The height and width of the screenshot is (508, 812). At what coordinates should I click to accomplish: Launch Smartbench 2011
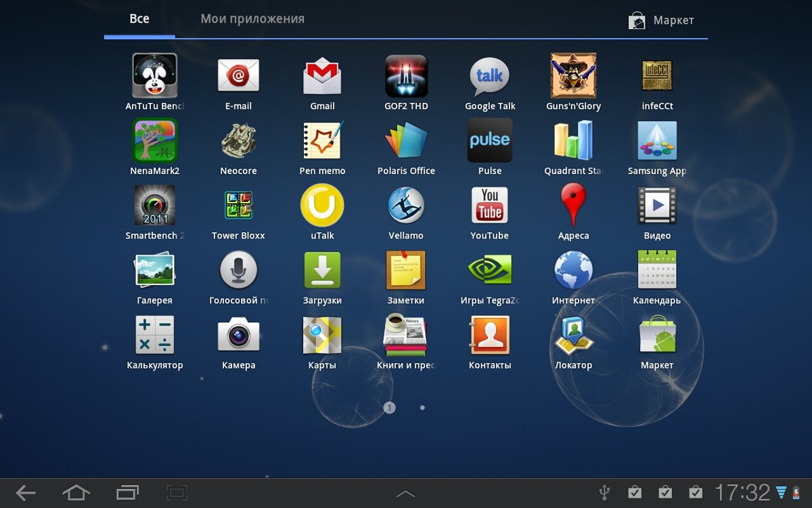tap(154, 205)
